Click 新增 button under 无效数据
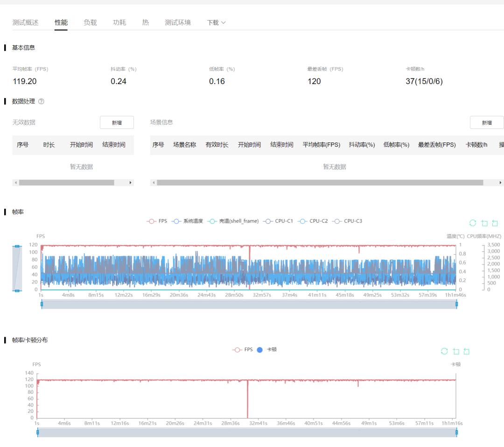 coord(117,122)
